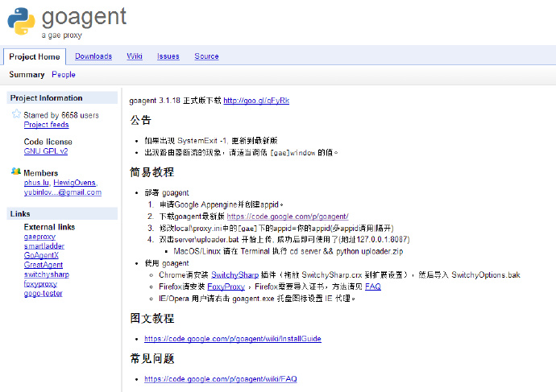
Task: Open the switchysharp sidebar link
Action: point(47,274)
